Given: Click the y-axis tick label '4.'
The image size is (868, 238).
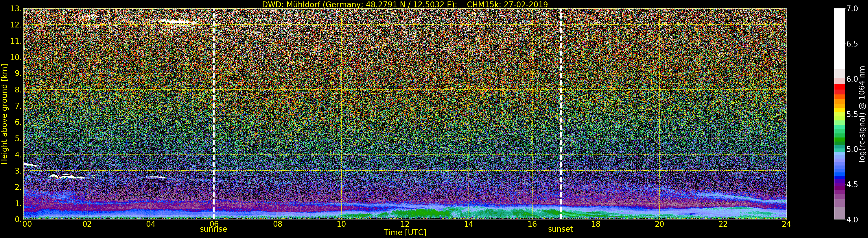Looking at the screenshot, I should (x=18, y=155).
